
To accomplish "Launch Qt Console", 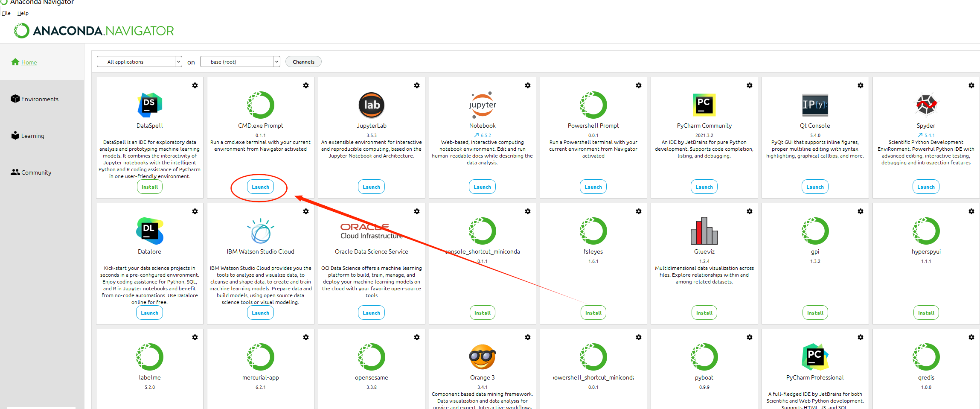I will [x=815, y=187].
